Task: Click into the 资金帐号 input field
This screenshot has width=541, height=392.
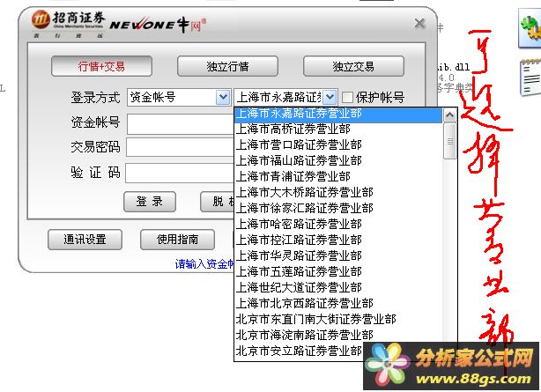Action: pos(180,124)
